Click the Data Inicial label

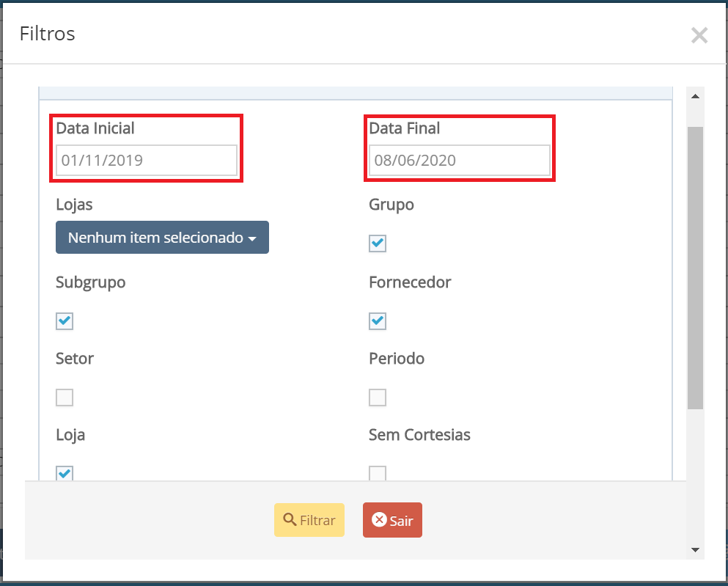[95, 128]
